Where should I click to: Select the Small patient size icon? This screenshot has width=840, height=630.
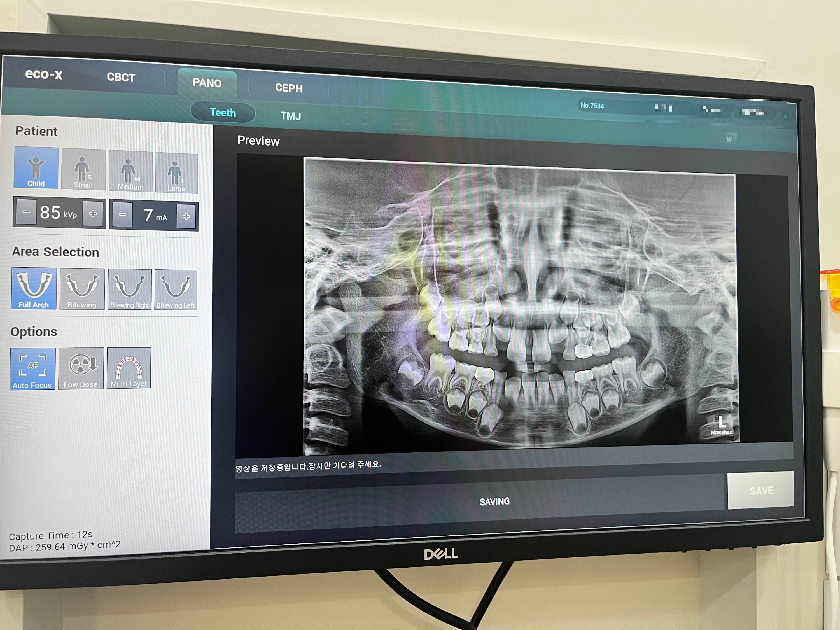click(83, 170)
